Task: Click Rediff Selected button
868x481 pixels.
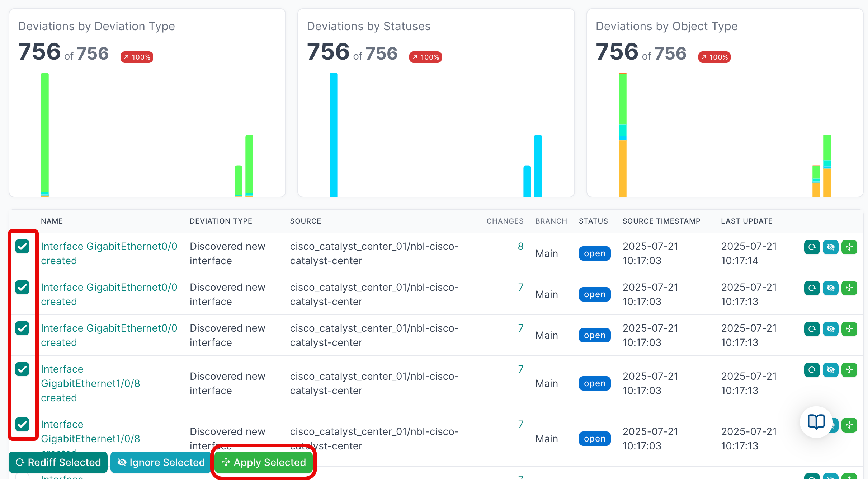Action: 58,462
